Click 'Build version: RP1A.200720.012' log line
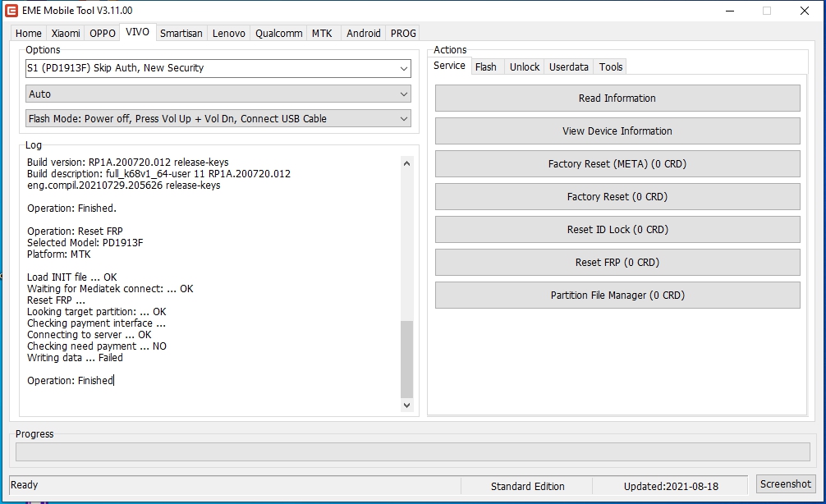 (x=127, y=163)
